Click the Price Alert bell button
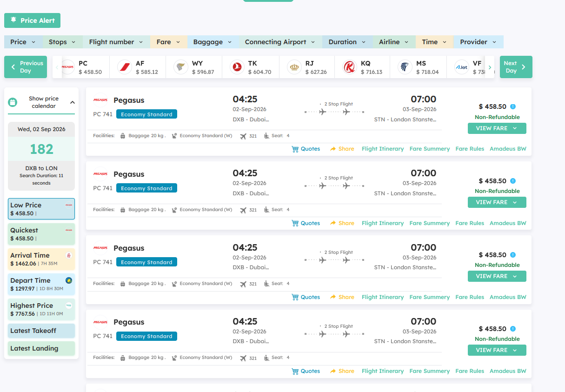 click(32, 20)
